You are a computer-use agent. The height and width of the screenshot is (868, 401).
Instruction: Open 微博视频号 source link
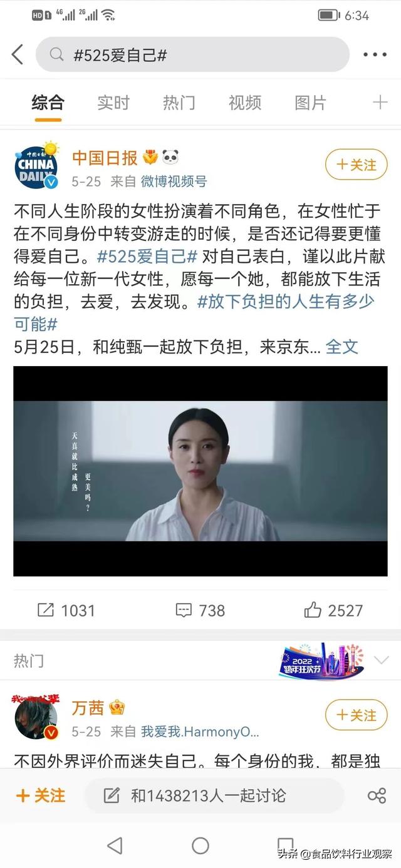[174, 181]
